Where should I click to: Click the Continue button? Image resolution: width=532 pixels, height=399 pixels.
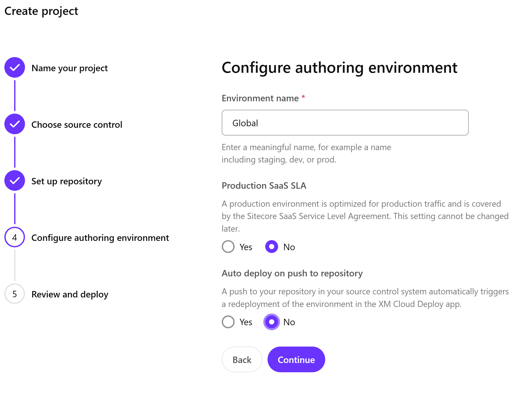click(x=296, y=359)
